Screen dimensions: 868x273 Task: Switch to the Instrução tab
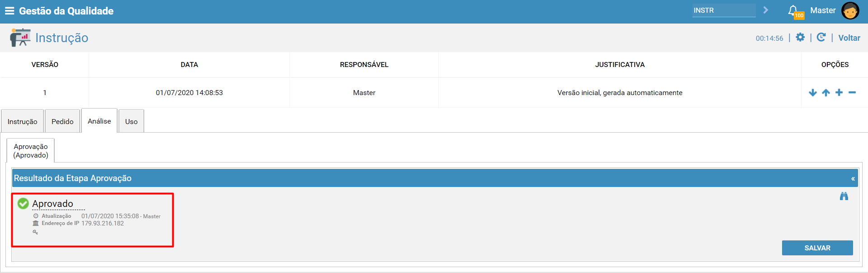(22, 121)
